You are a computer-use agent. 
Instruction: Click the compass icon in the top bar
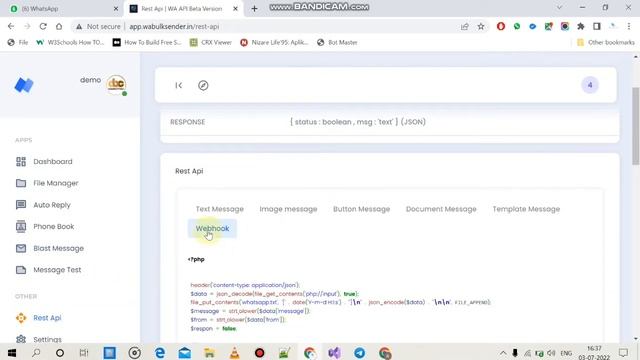tap(203, 85)
